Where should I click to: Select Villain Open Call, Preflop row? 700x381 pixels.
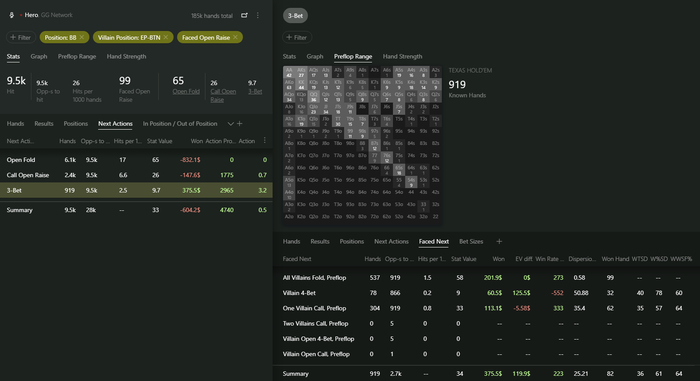tap(486, 354)
